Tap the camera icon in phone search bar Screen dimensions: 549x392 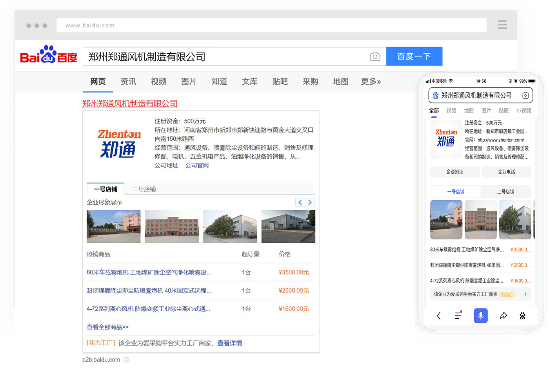[x=525, y=95]
